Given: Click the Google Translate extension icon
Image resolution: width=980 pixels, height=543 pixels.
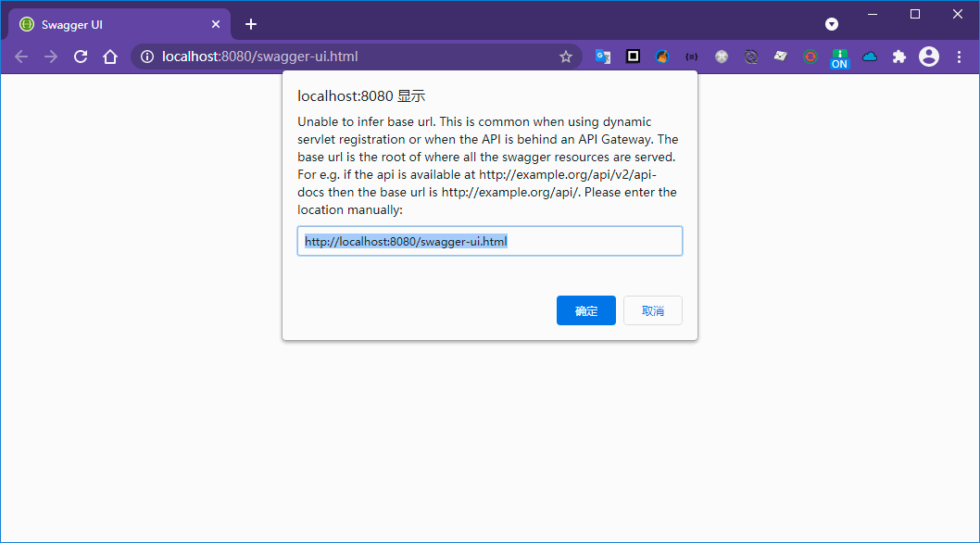Looking at the screenshot, I should (602, 57).
